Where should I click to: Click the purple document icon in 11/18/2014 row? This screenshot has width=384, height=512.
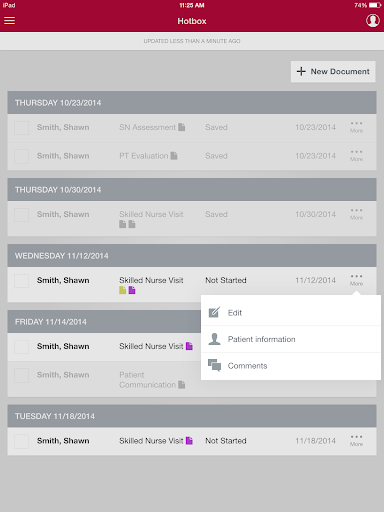click(189, 441)
